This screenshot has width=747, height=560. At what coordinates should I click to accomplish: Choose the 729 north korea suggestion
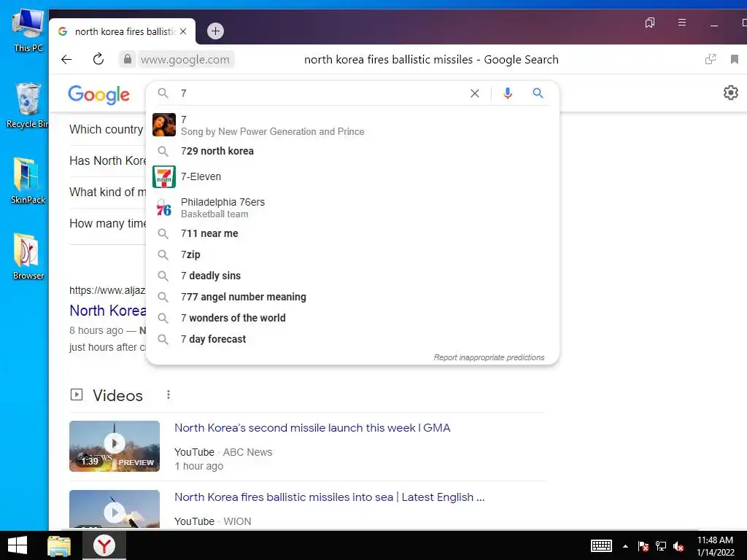352,151
